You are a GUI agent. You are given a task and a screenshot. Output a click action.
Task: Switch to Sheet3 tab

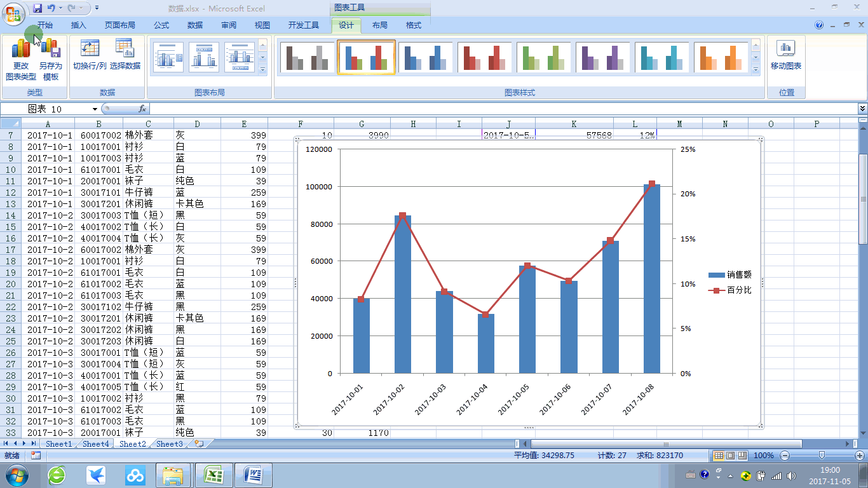[169, 444]
